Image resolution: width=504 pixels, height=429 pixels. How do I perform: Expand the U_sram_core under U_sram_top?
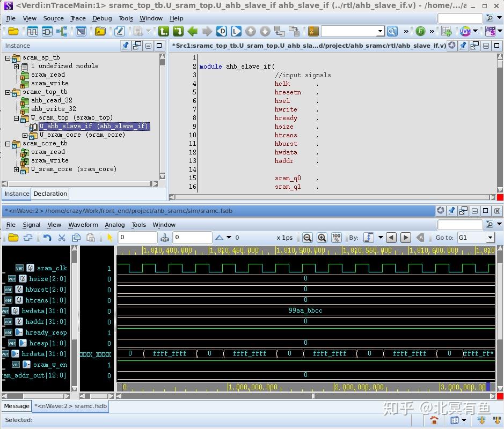(x=25, y=135)
